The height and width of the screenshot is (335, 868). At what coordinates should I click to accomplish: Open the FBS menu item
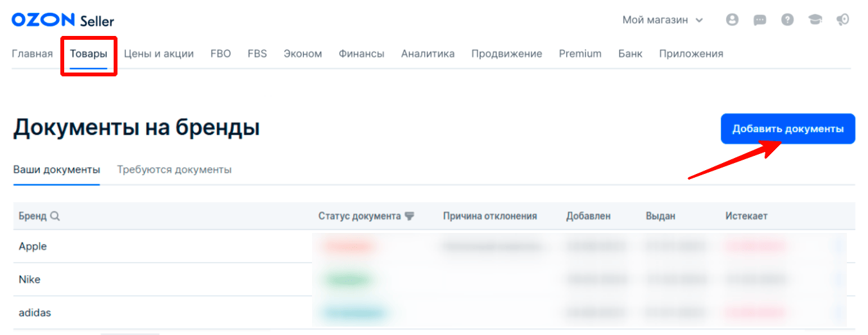(257, 54)
